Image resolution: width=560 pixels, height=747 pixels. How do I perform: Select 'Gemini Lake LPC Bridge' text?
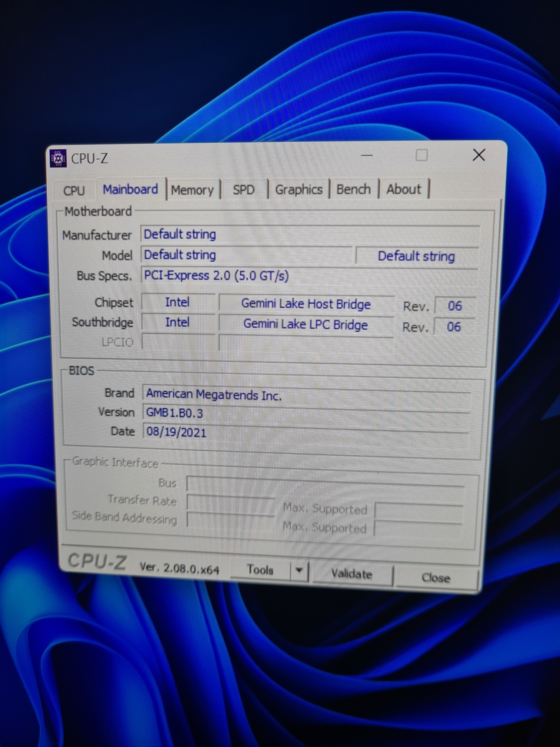(306, 325)
